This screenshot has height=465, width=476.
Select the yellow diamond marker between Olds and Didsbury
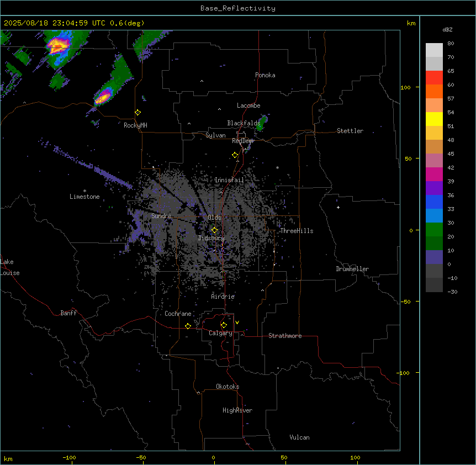[215, 230]
